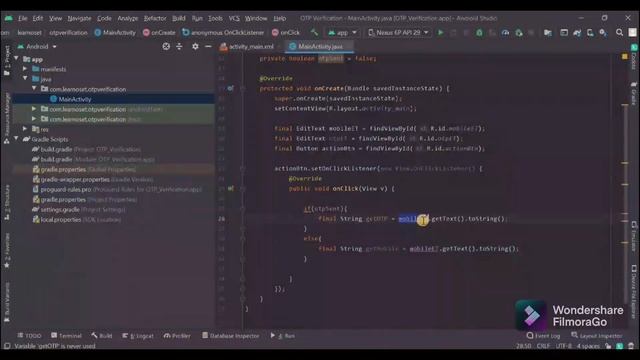Click the CRLF line separator indicator
Image resolution: width=640 pixels, height=360 pixels.
(543, 346)
